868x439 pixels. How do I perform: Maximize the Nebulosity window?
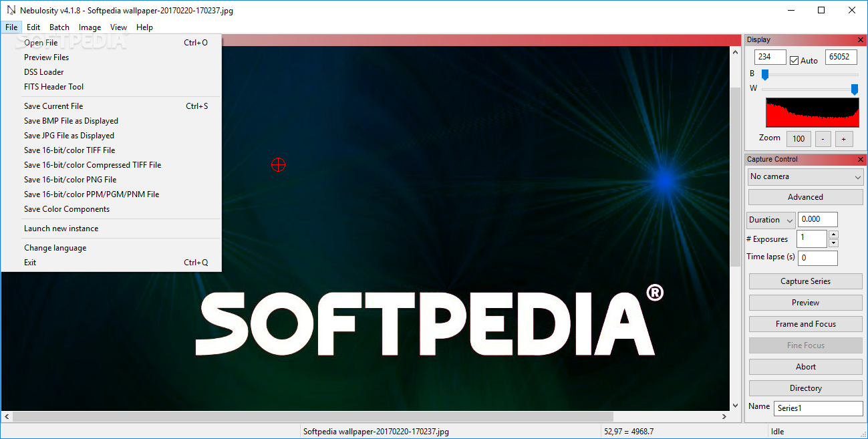821,10
